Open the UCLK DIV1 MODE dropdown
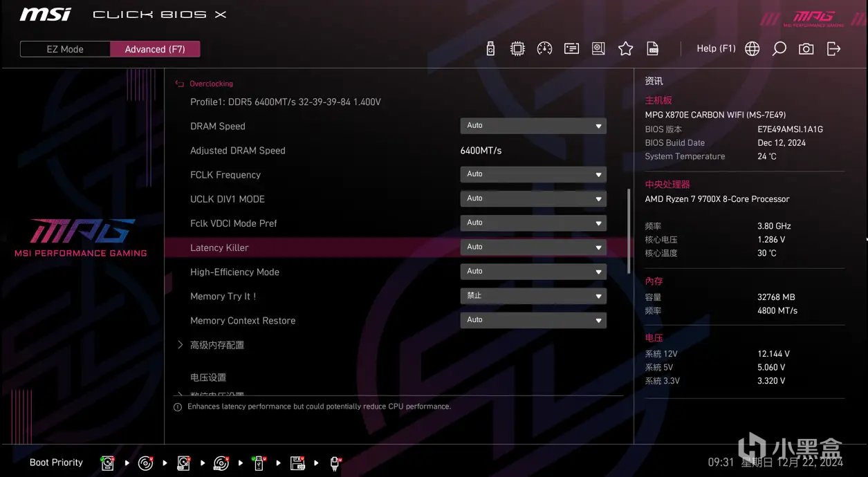Screen dimensions: 868x477 tap(533, 198)
